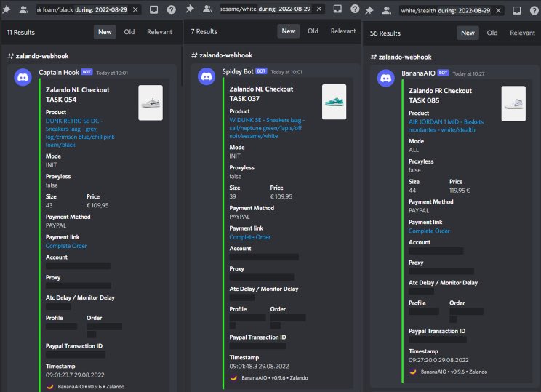Open pinned messages in the middle panel
The image size is (541, 392).
click(x=190, y=9)
